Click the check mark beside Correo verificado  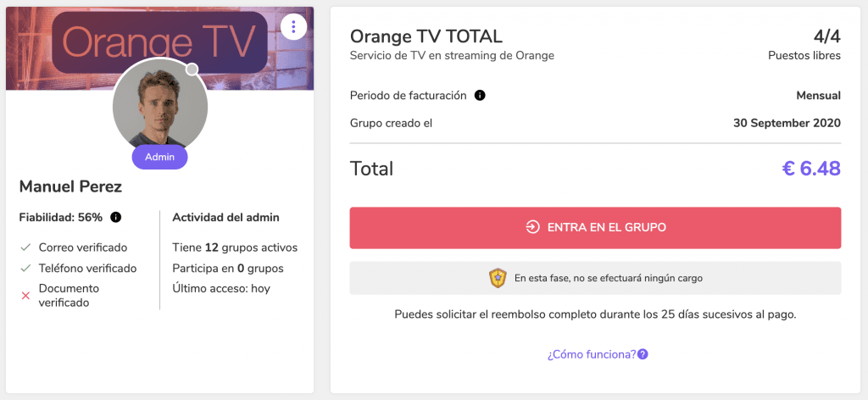coord(25,247)
